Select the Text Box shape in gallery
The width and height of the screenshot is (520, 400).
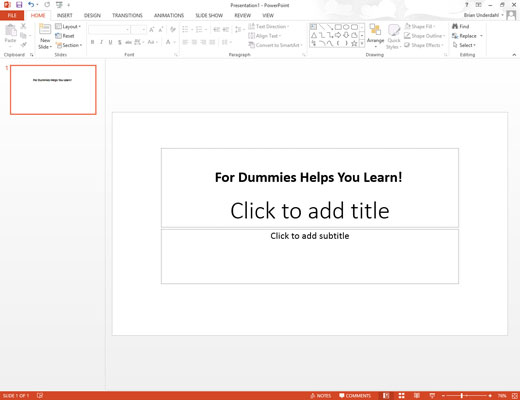click(x=313, y=27)
